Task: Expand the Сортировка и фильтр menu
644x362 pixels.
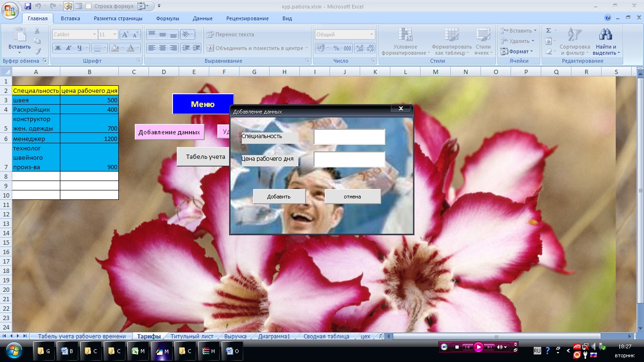Action: [575, 41]
